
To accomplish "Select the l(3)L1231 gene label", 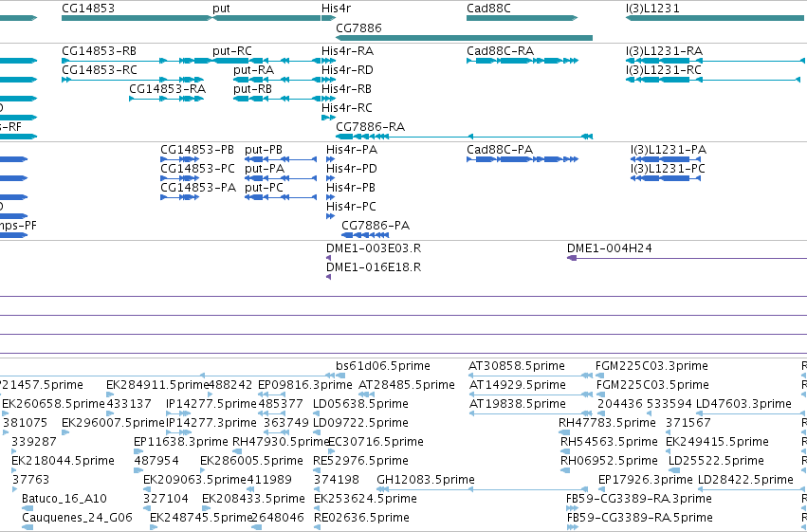I will (x=652, y=9).
